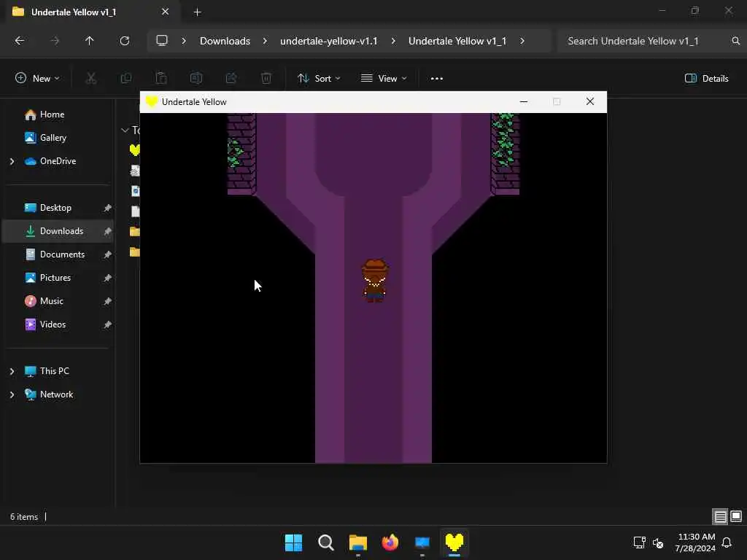The height and width of the screenshot is (560, 747).
Task: Expand the OneDrive tree node
Action: coord(12,161)
